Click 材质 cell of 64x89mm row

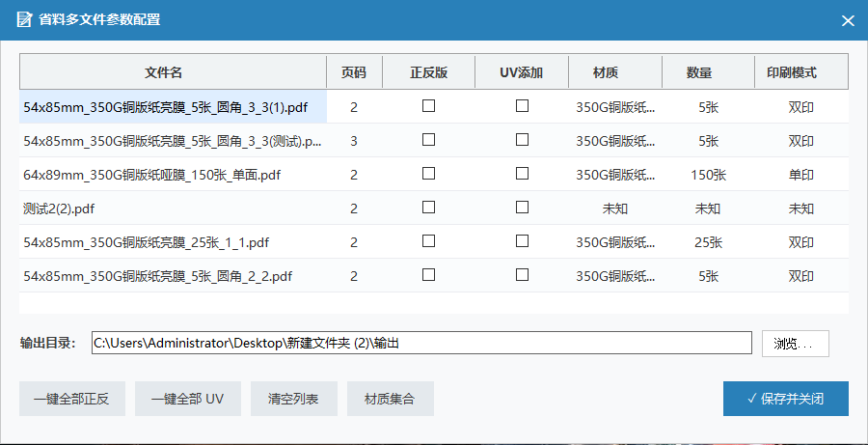pyautogui.click(x=615, y=175)
